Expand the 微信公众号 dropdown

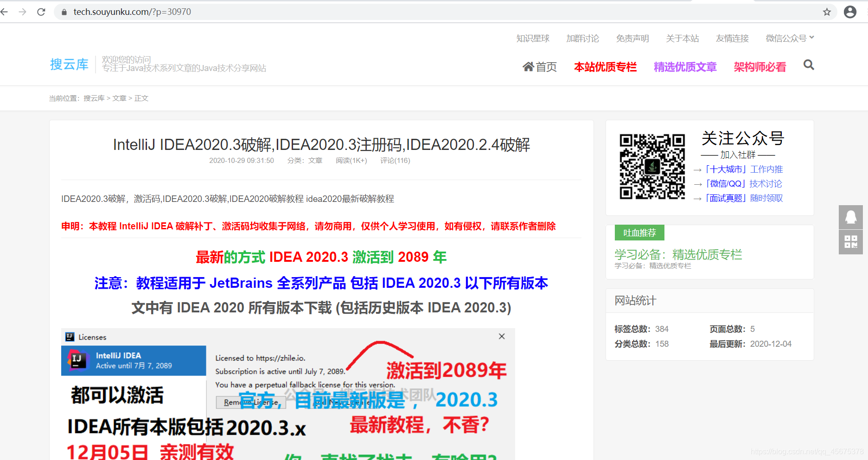pyautogui.click(x=790, y=39)
